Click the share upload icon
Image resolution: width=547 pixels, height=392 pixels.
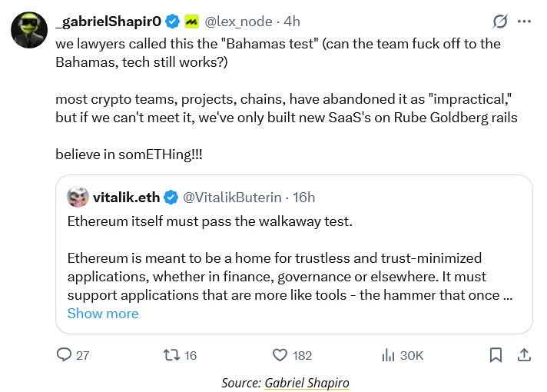525,355
